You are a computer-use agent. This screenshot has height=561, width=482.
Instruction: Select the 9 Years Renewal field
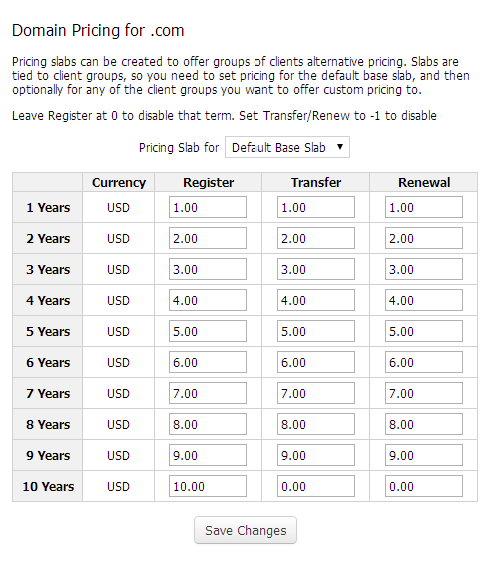pos(424,455)
